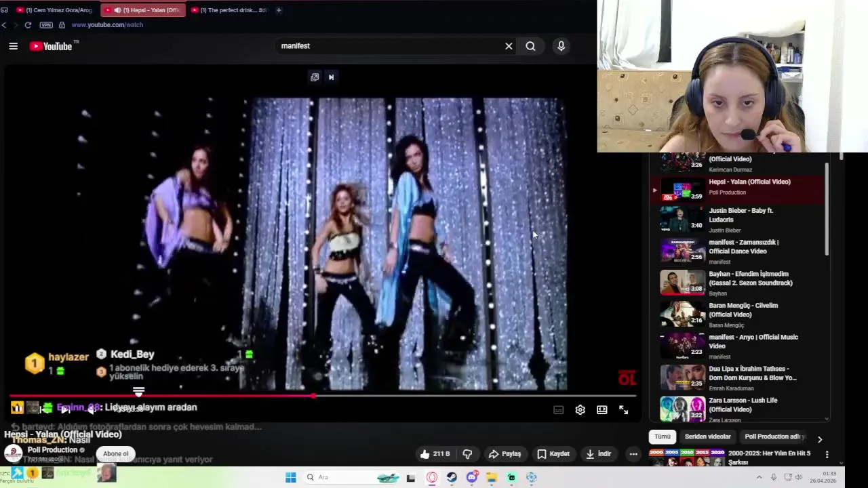Toggle subtitles on the video player
Screen dimensions: 868x488
[x=558, y=410]
